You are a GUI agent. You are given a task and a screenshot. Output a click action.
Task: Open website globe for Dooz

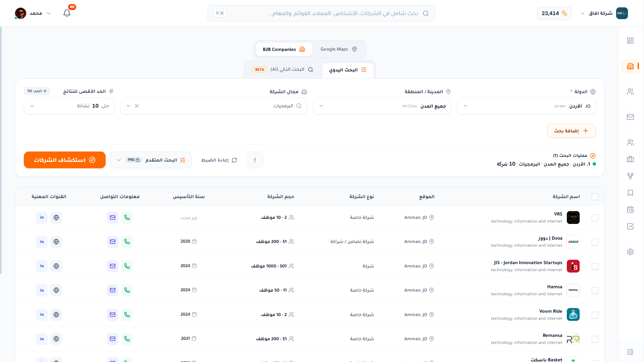point(56,242)
